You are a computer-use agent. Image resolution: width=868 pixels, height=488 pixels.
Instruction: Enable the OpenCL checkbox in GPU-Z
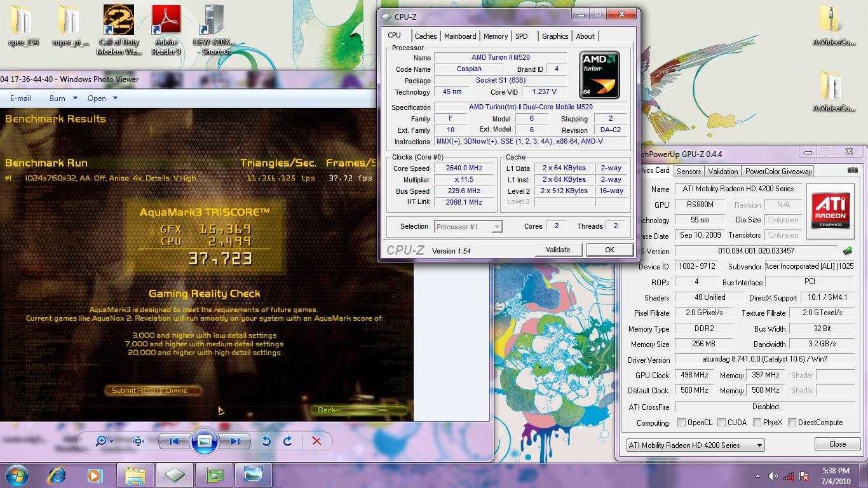[x=682, y=422]
